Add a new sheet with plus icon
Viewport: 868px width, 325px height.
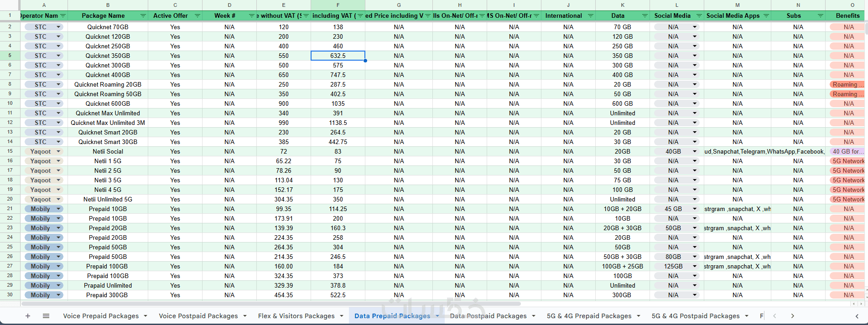pyautogui.click(x=28, y=316)
